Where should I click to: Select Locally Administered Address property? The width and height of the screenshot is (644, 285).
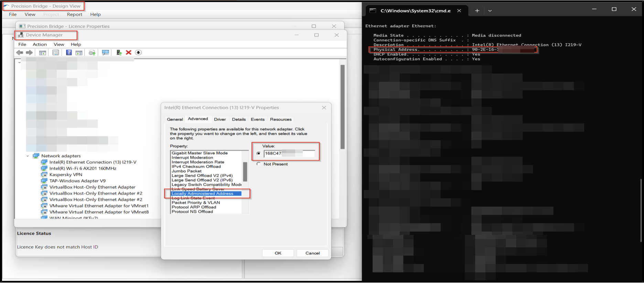click(x=206, y=194)
